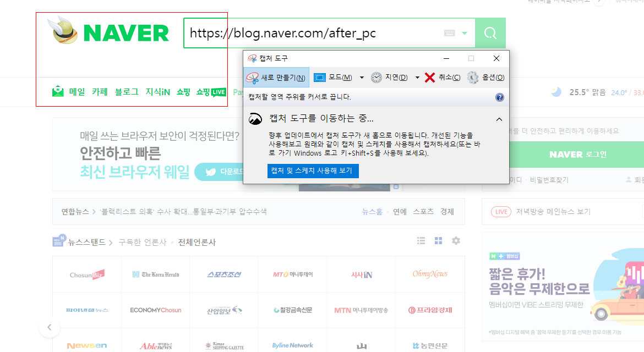Click the 캡처 및 스케치 사용해 보기 button
The image size is (644, 352).
pyautogui.click(x=313, y=170)
